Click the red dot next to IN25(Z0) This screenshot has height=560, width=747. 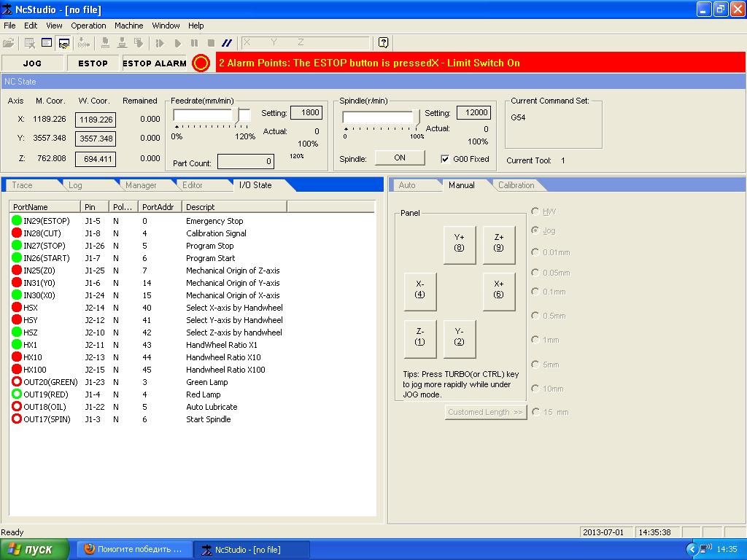17,270
